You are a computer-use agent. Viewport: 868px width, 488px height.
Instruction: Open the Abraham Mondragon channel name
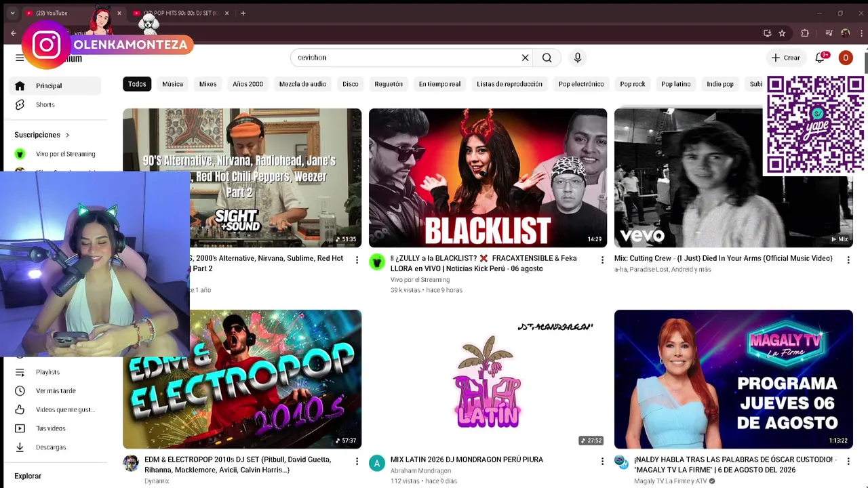pos(420,471)
